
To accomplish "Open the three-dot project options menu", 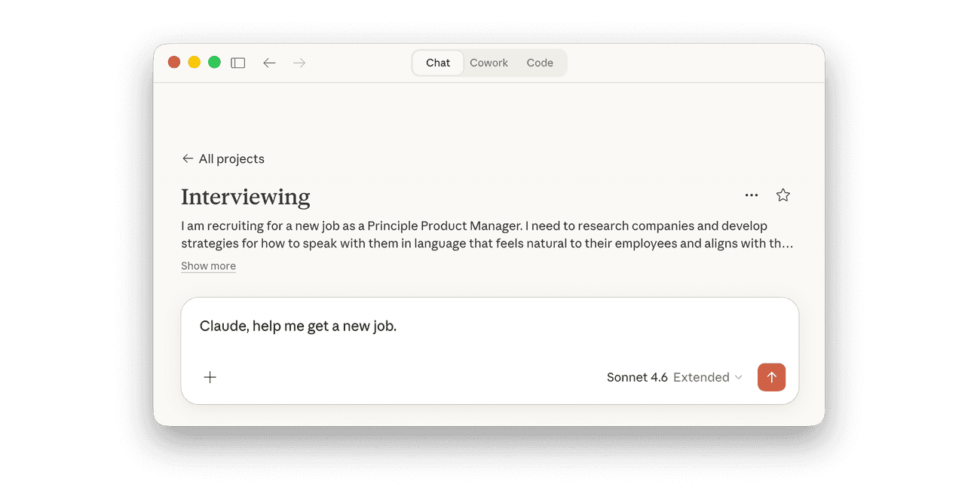I will pos(752,195).
